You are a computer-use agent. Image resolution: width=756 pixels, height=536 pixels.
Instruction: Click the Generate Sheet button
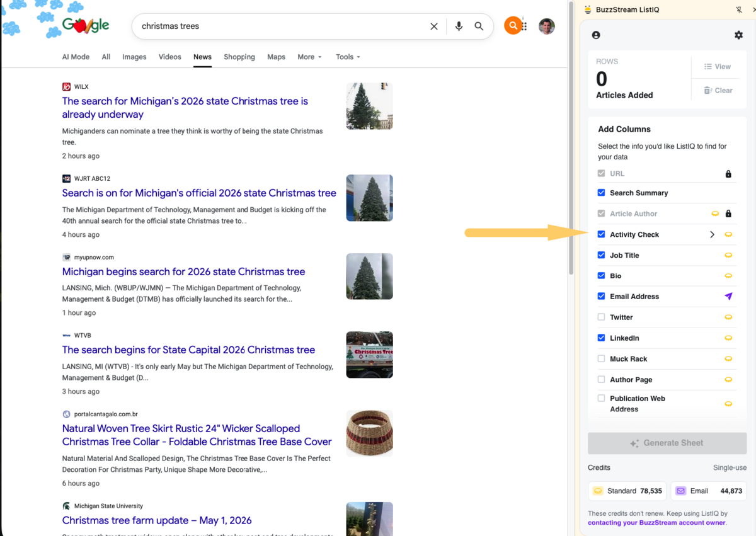point(667,443)
